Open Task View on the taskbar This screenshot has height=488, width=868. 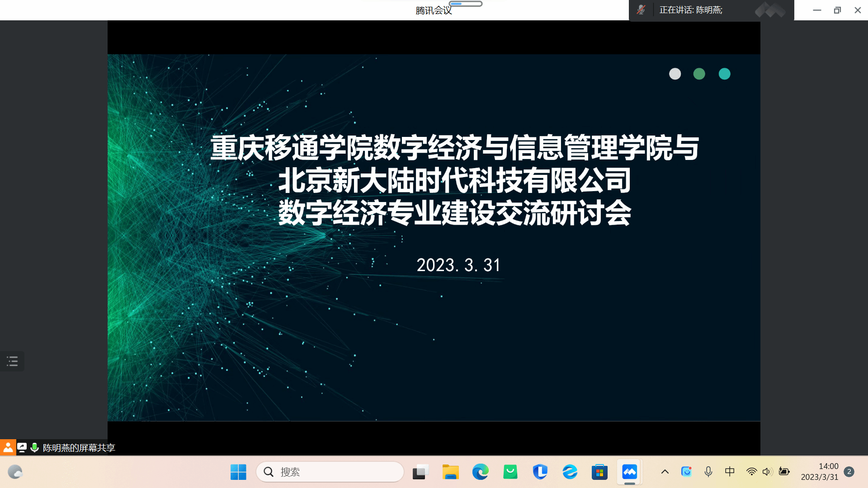point(420,472)
